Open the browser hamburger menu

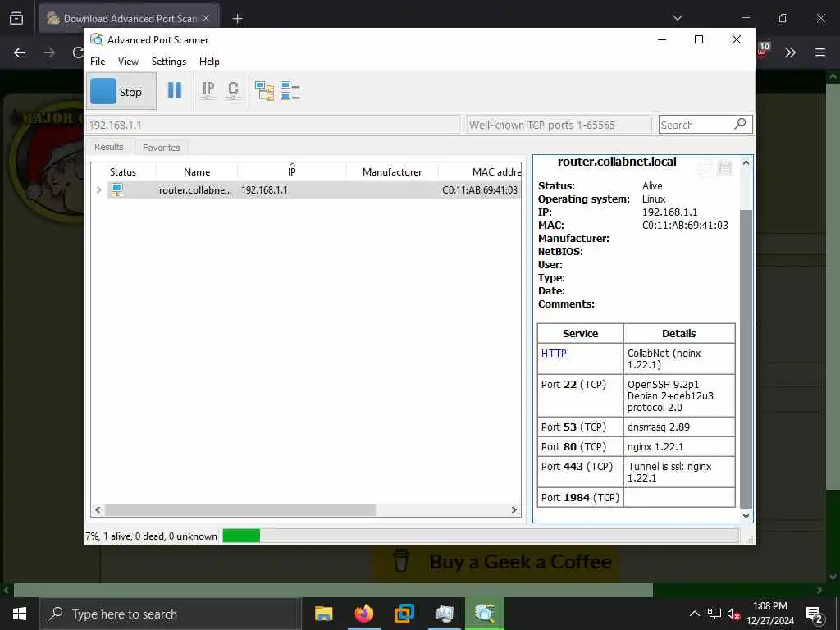pyautogui.click(x=820, y=52)
